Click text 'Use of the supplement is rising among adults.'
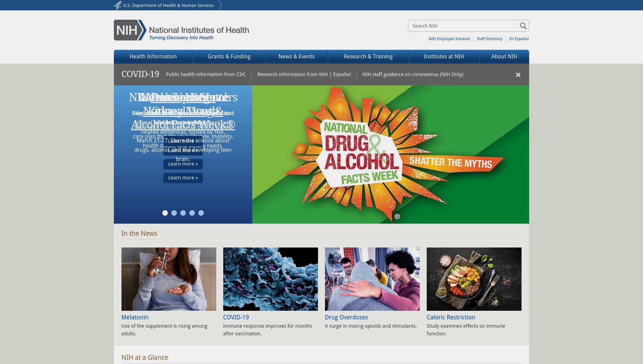The image size is (643, 364). point(164,330)
